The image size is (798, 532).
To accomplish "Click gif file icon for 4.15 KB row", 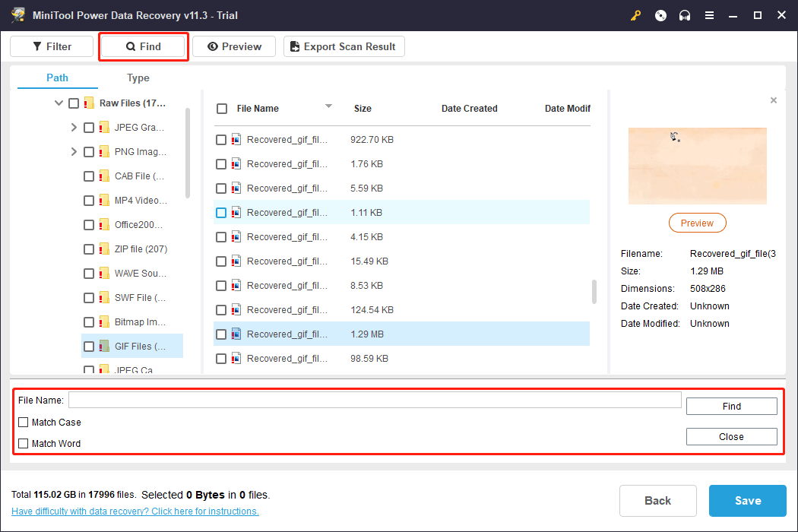I will point(236,236).
